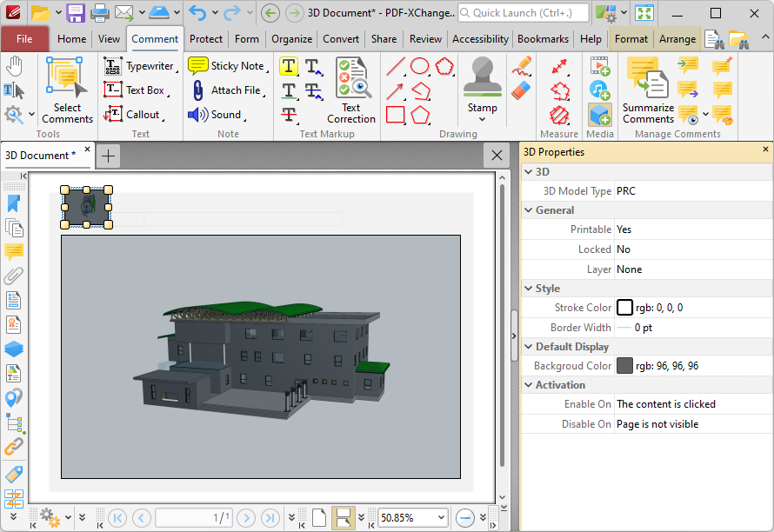This screenshot has width=774, height=532.
Task: Open the Undo history dropdown arrow
Action: click(215, 13)
